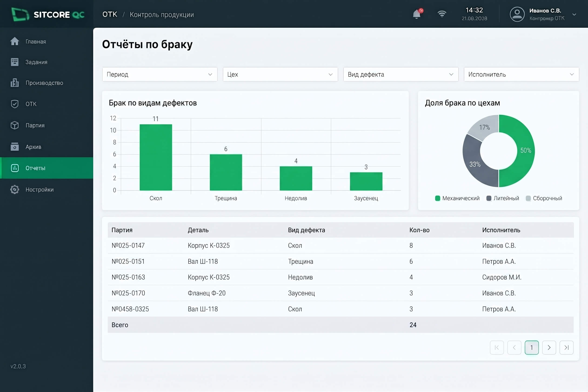Expand the Вид дефекта filter

(x=401, y=74)
